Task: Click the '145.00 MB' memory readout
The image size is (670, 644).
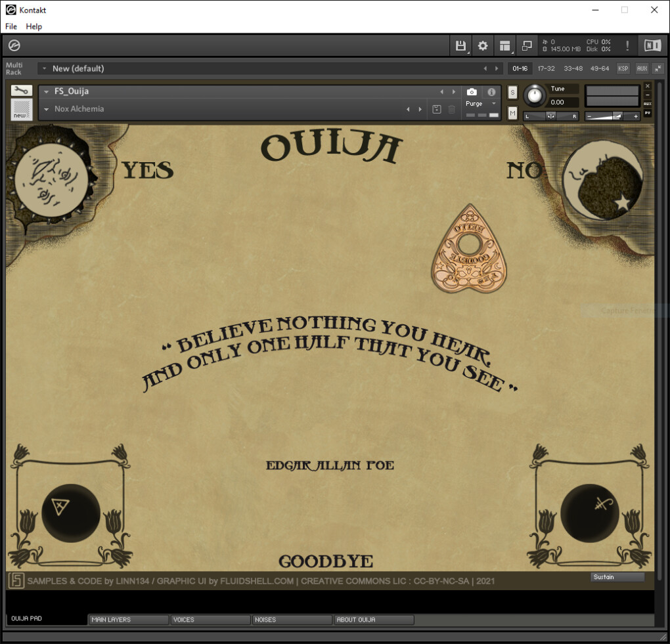Action: [566, 49]
